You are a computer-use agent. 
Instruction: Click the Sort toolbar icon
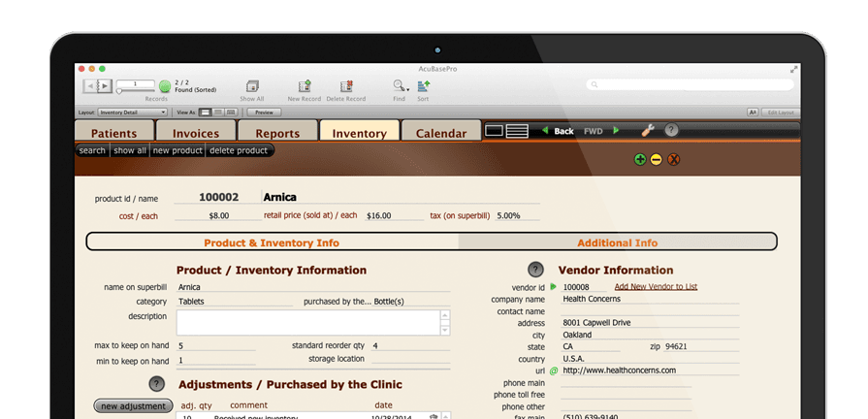(424, 86)
